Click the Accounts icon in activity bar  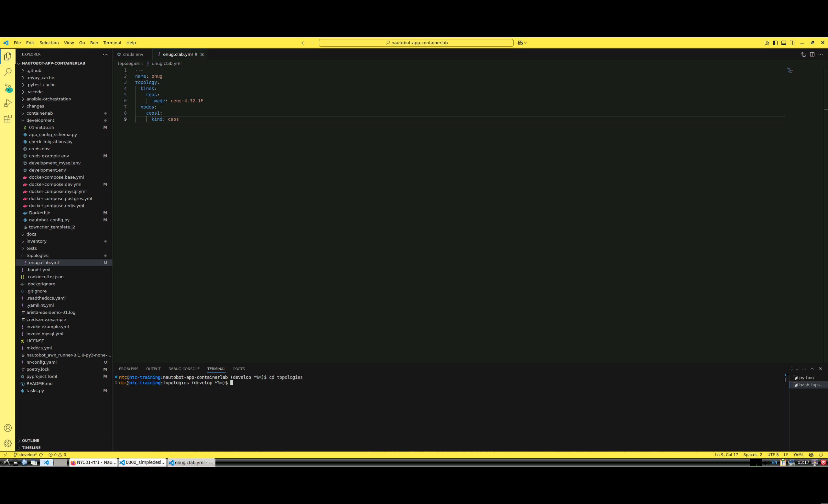tap(8, 428)
